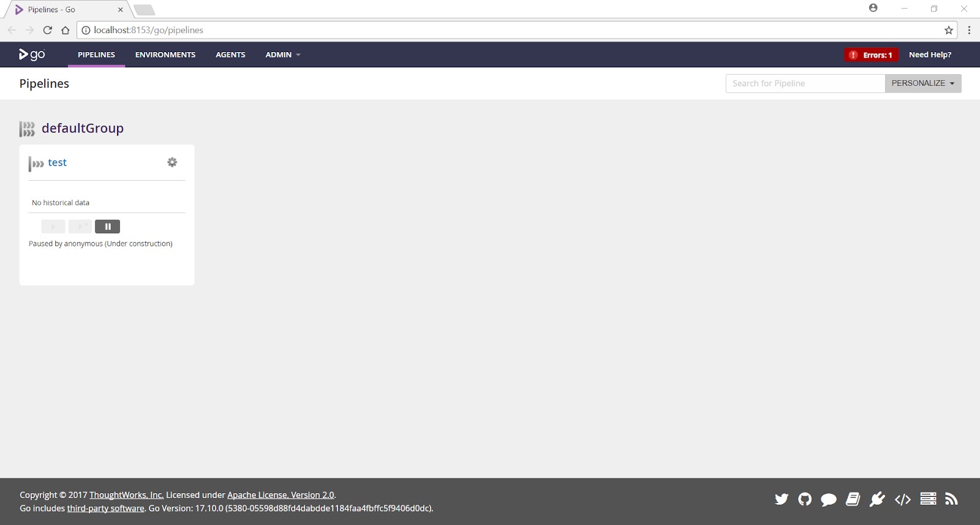Screen dimensions: 980x525
Task: Click the plugins plug icon in footer
Action: coord(877,499)
